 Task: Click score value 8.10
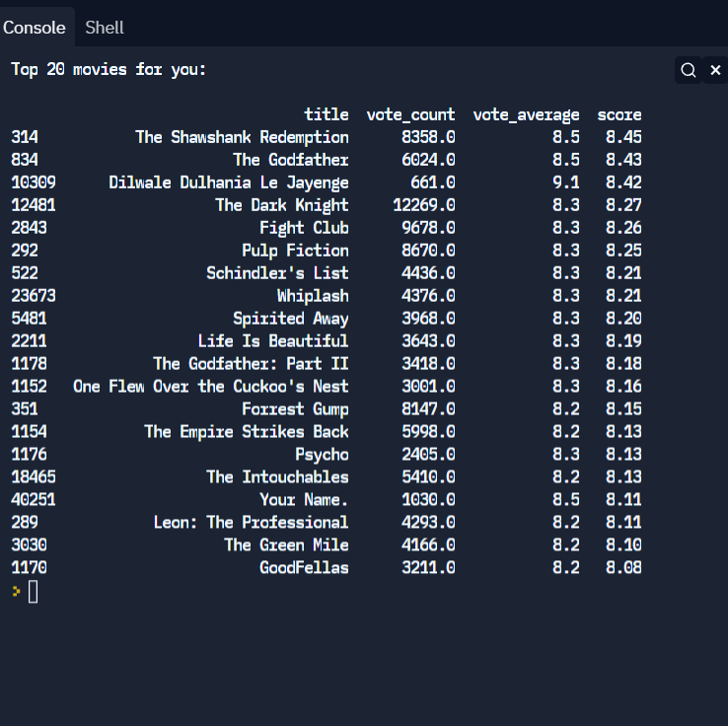pyautogui.click(x=623, y=545)
